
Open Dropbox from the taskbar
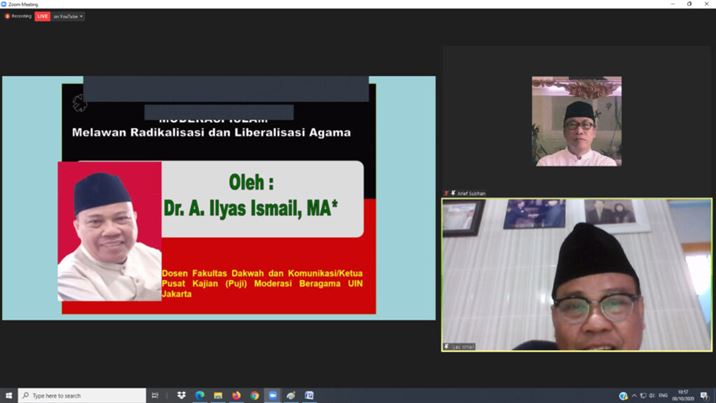click(181, 396)
